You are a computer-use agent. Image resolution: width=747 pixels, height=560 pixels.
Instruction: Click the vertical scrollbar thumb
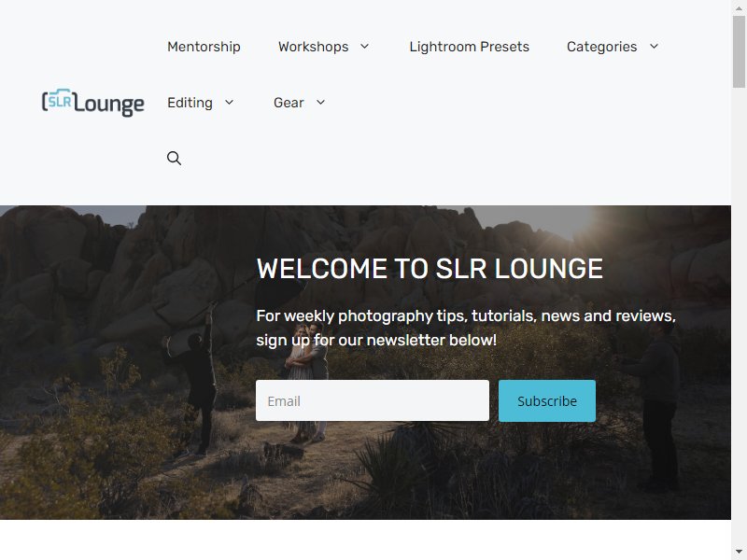739,51
